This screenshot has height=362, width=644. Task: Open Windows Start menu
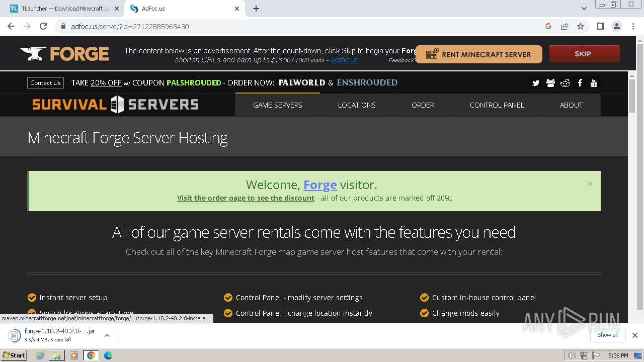(x=14, y=355)
